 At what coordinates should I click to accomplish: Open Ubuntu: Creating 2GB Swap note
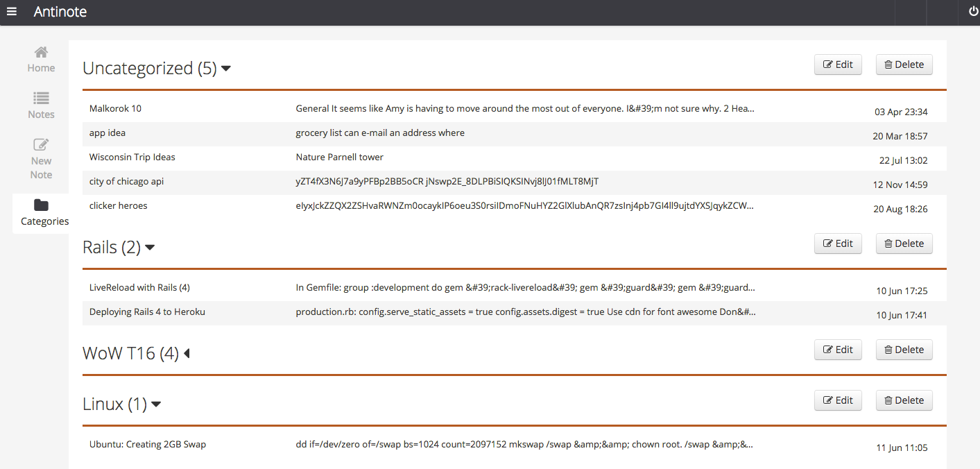pos(148,444)
